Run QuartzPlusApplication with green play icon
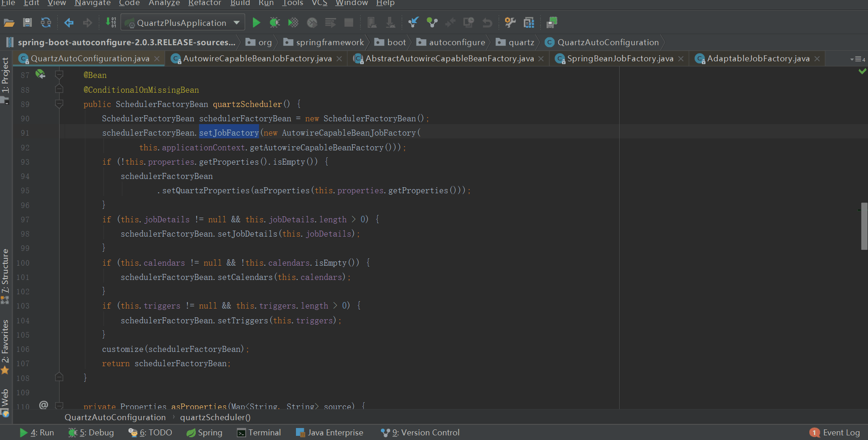868x440 pixels. 256,23
